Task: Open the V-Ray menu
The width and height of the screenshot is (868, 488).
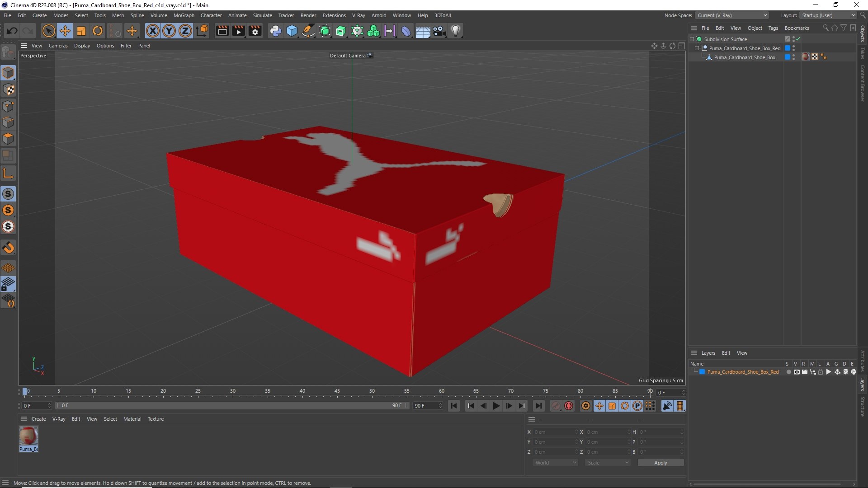Action: 359,15
